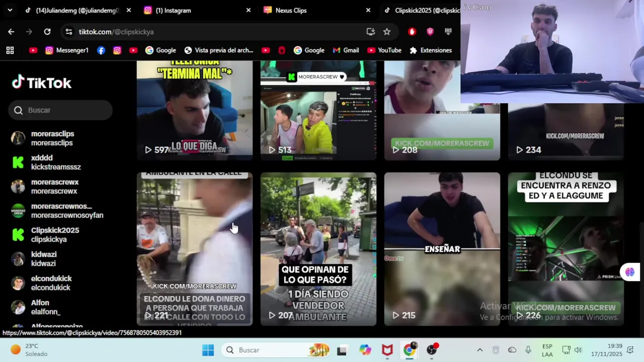Switch the ESP LAA input language

pos(547,350)
